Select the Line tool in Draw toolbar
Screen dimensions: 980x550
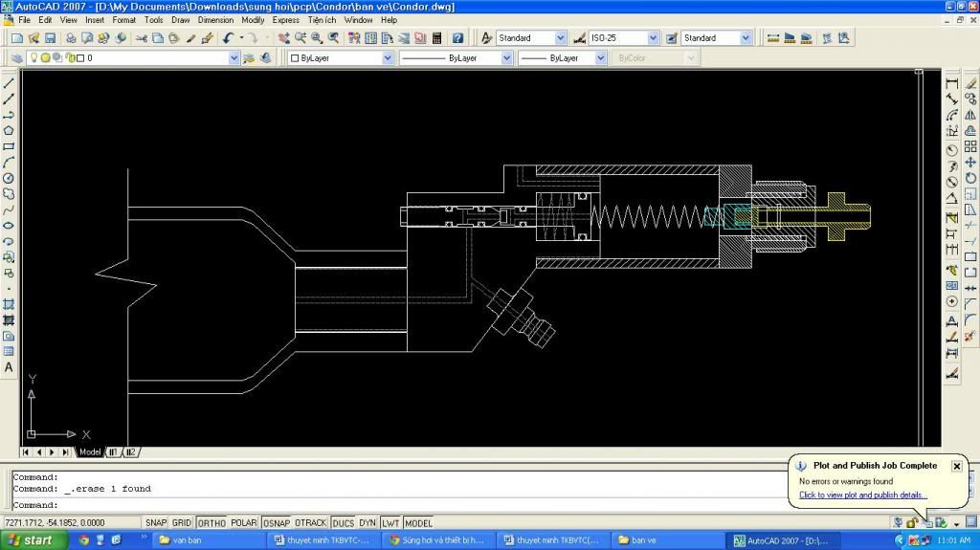(x=9, y=84)
